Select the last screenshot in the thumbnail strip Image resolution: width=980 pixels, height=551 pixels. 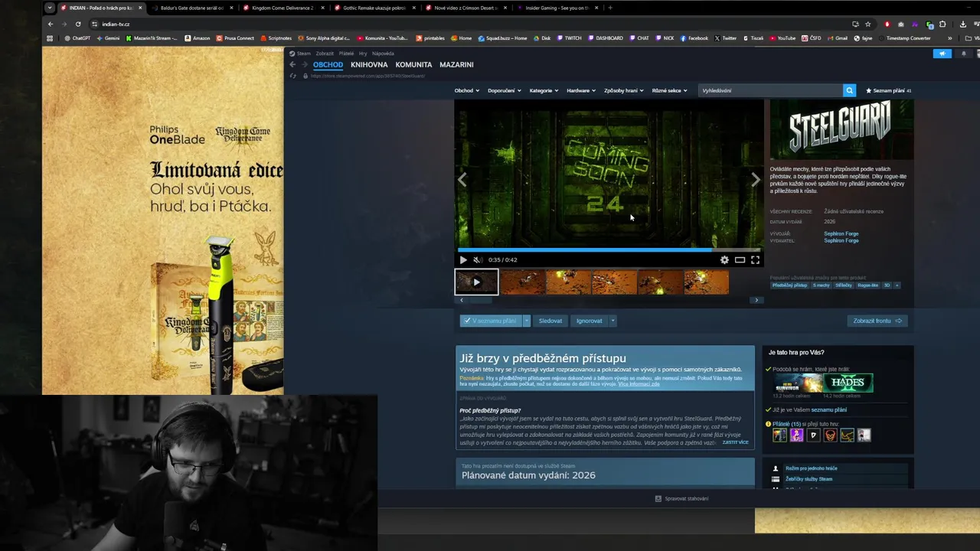click(x=706, y=282)
